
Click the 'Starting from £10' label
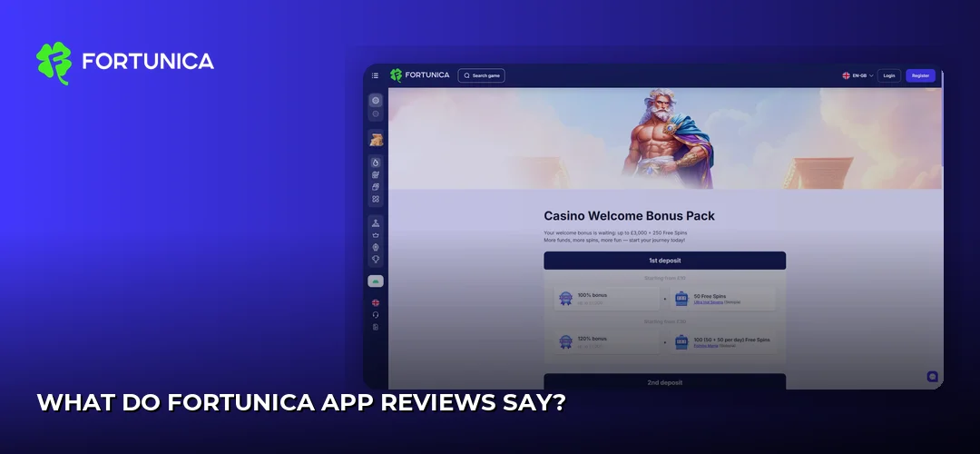pyautogui.click(x=664, y=278)
